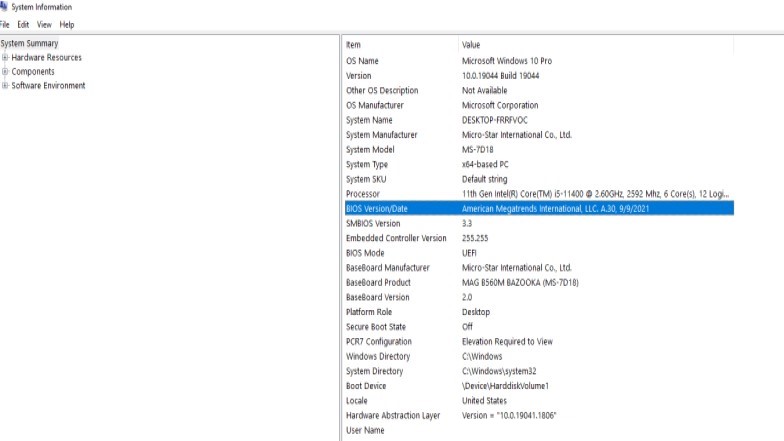The height and width of the screenshot is (441, 784).
Task: Select the BaseBoard Version row
Action: (x=540, y=297)
